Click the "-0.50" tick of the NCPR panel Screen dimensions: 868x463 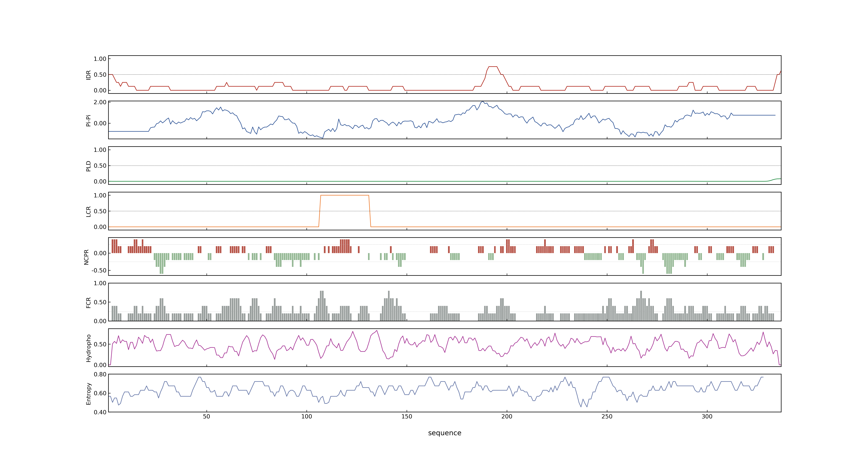[x=99, y=270]
